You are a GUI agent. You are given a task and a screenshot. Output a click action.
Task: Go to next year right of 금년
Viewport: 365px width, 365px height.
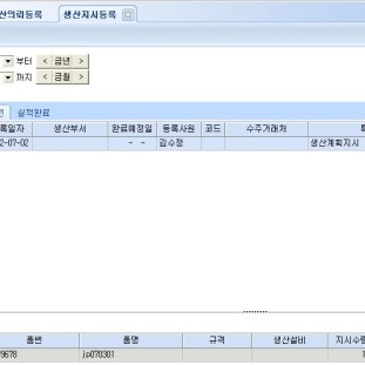(81, 61)
